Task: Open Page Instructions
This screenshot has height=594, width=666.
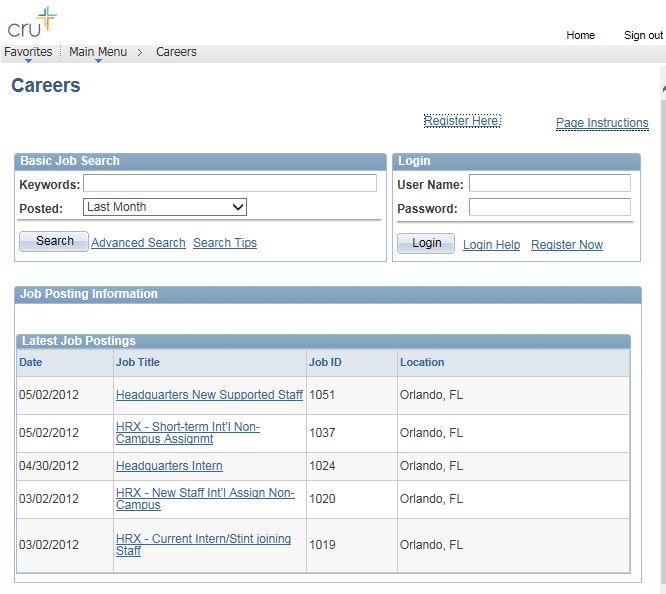Action: point(602,123)
